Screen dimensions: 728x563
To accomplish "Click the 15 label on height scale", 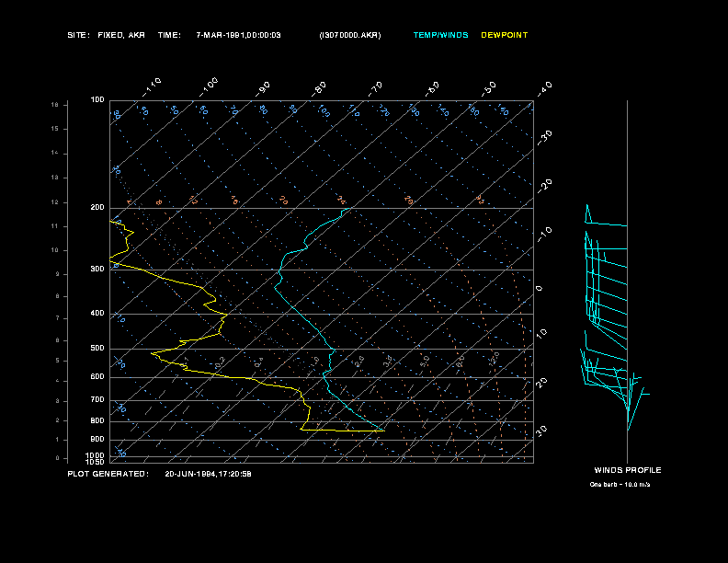I will coord(55,129).
